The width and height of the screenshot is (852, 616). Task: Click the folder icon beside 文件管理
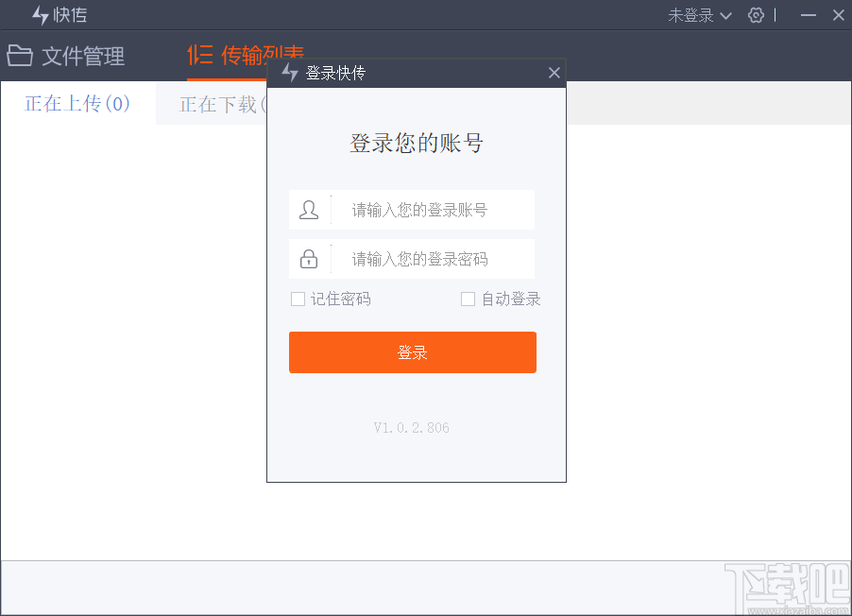click(x=21, y=56)
